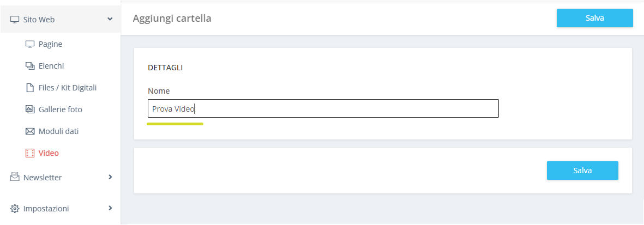Select the Video menu entry
The image size is (644, 225).
49,153
